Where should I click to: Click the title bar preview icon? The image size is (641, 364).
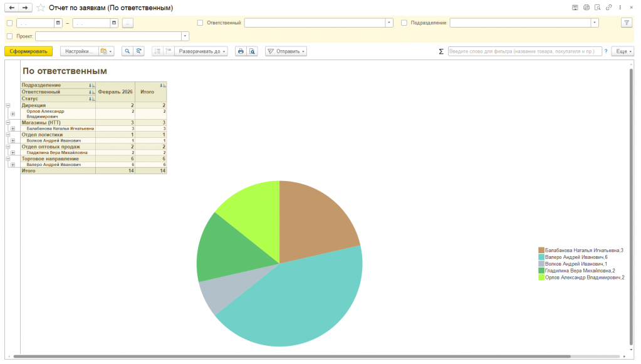[597, 8]
